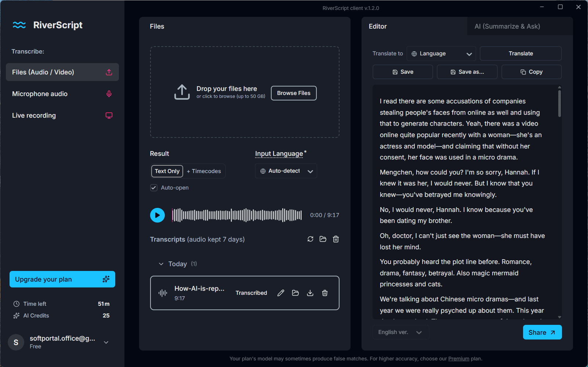This screenshot has width=588, height=367.
Task: Click the 'Transcripts (audio kept 7 days)' heading
Action: click(197, 239)
